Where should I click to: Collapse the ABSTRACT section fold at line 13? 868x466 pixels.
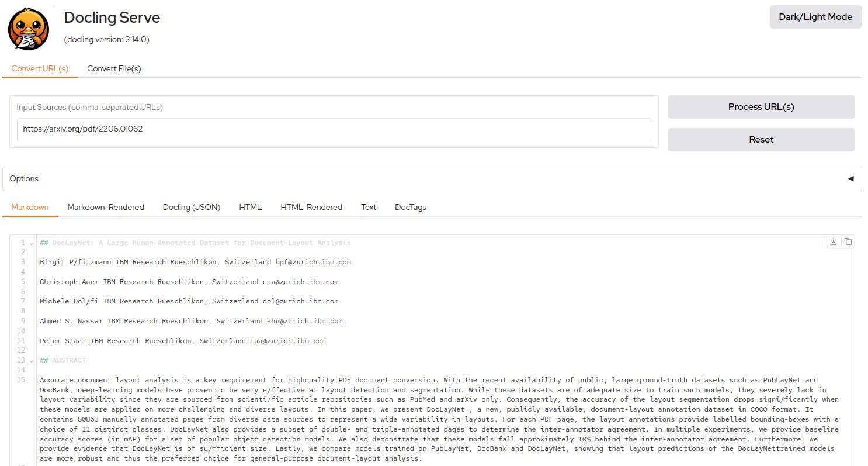coord(32,361)
